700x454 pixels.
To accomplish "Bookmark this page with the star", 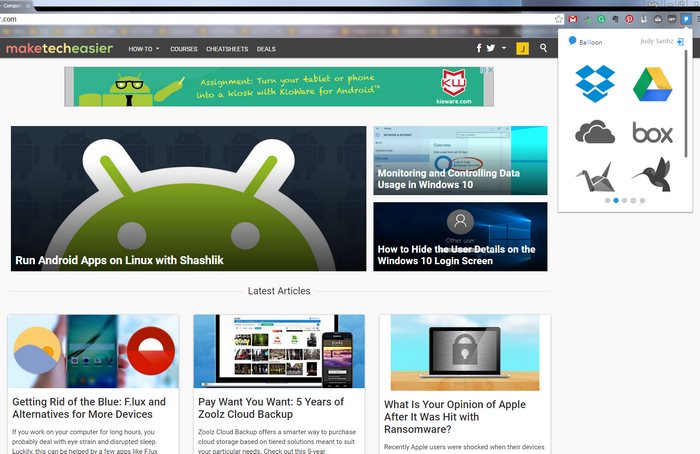I will 559,19.
